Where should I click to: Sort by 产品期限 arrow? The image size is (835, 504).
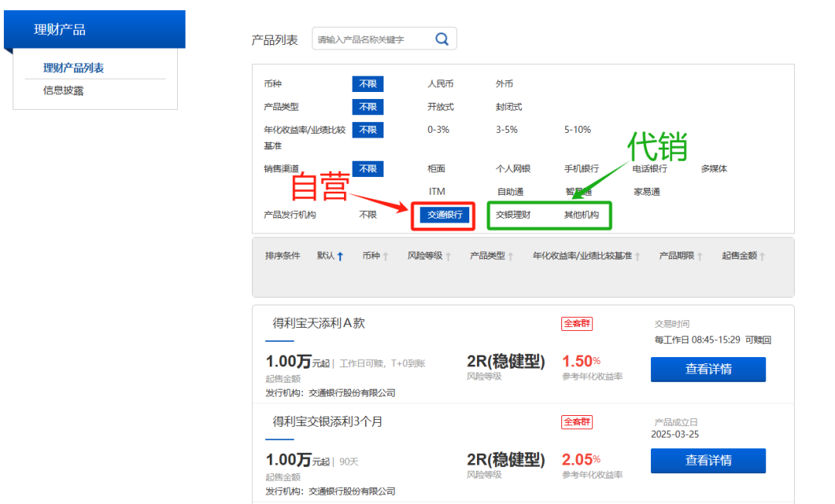(x=699, y=257)
